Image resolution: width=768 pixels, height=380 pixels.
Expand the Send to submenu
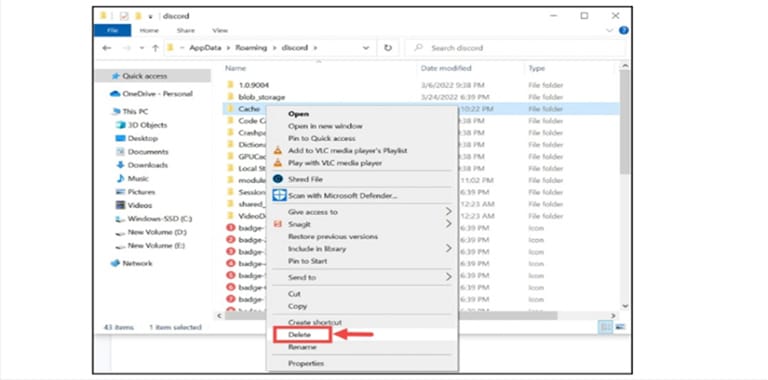pyautogui.click(x=362, y=278)
